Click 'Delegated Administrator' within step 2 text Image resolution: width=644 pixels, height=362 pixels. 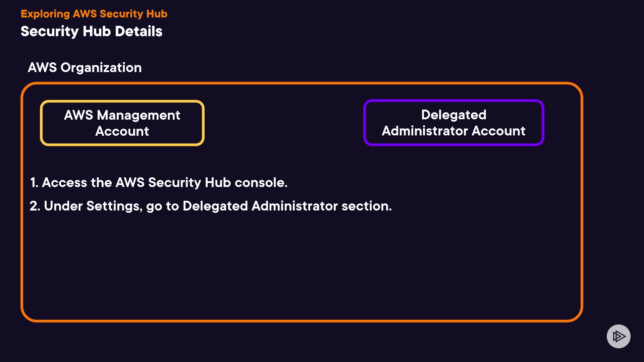260,206
